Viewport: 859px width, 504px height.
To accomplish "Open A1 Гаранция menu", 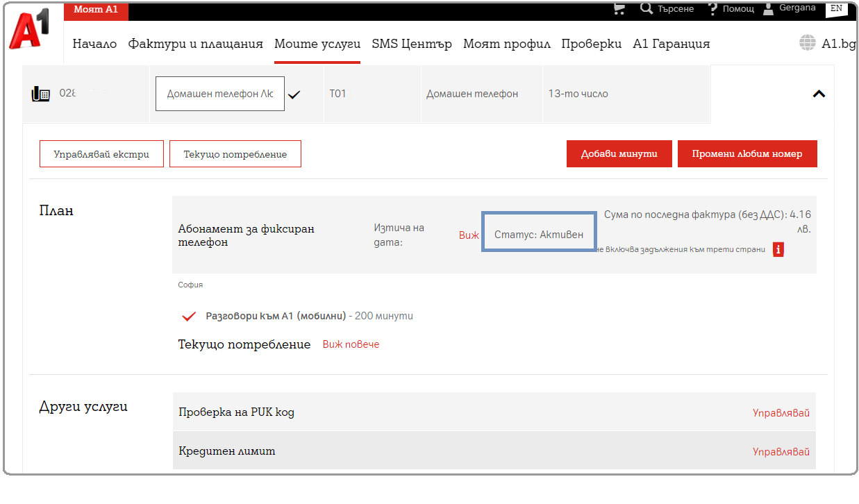I will point(672,44).
